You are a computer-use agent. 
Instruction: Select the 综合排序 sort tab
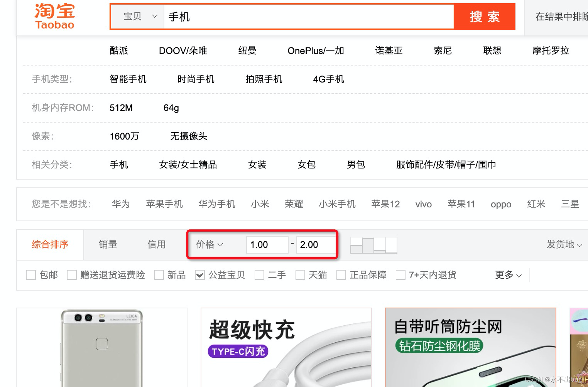(x=50, y=244)
